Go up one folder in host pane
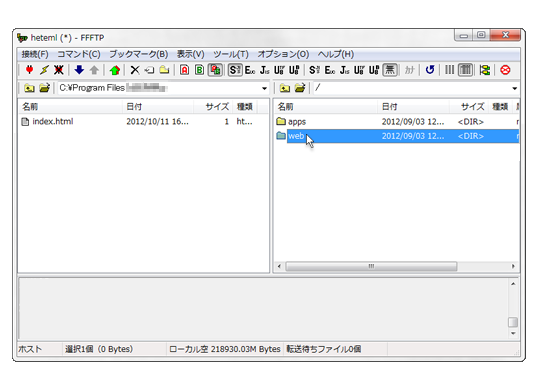This screenshot has width=538, height=388. coord(284,88)
